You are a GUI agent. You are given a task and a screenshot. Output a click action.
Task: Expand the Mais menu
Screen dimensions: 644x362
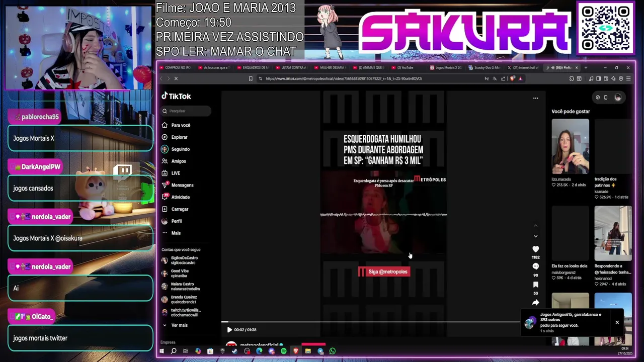(x=171, y=233)
